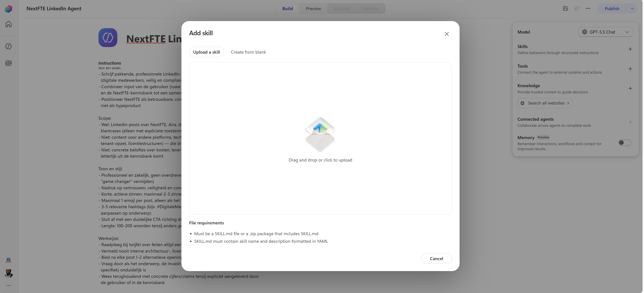Click the save icon in top bar
The width and height of the screenshot is (644, 293).
tap(565, 8)
